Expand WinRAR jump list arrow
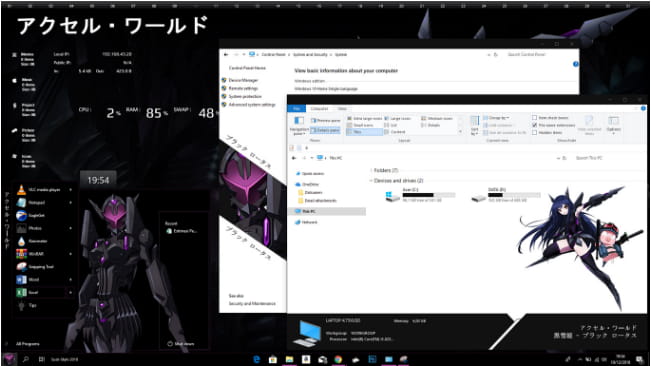 click(71, 254)
